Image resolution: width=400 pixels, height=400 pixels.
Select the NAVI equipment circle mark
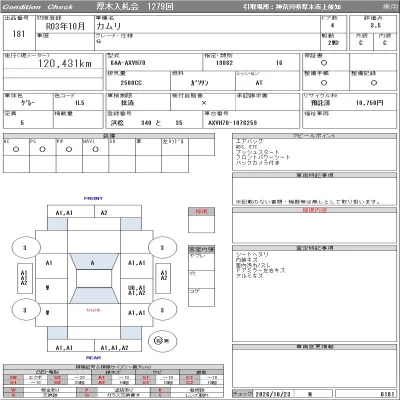point(95,149)
